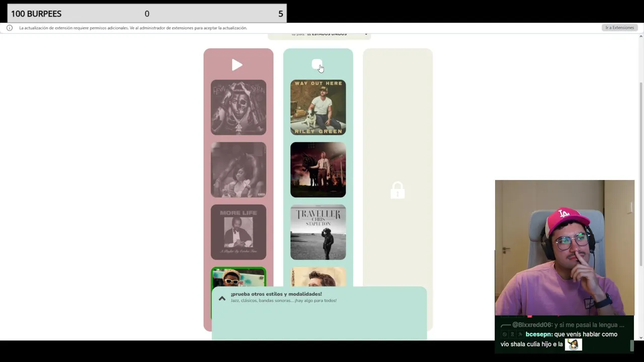Click the lock icon on locked column

tap(397, 190)
